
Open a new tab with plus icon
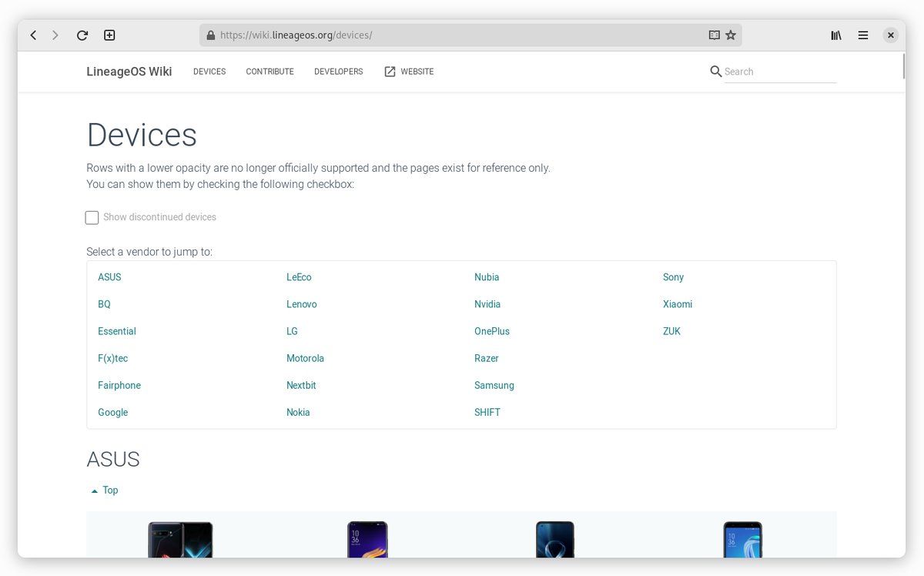(109, 35)
